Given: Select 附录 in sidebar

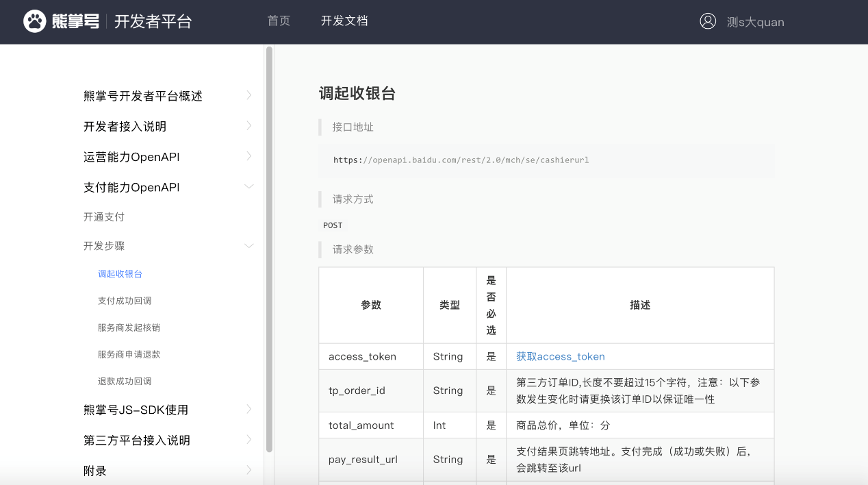Looking at the screenshot, I should 95,471.
